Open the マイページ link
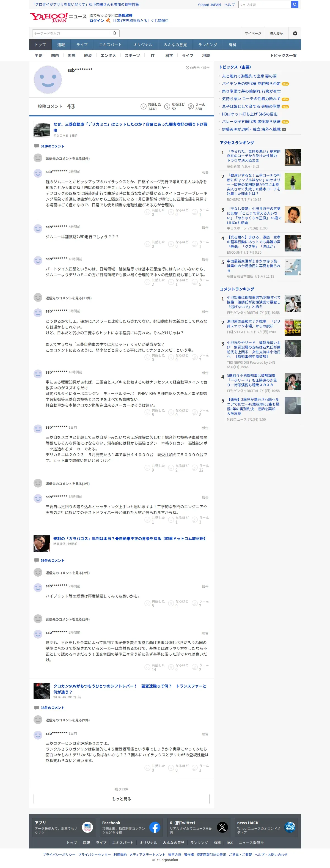The width and height of the screenshot is (330, 868). tap(253, 33)
